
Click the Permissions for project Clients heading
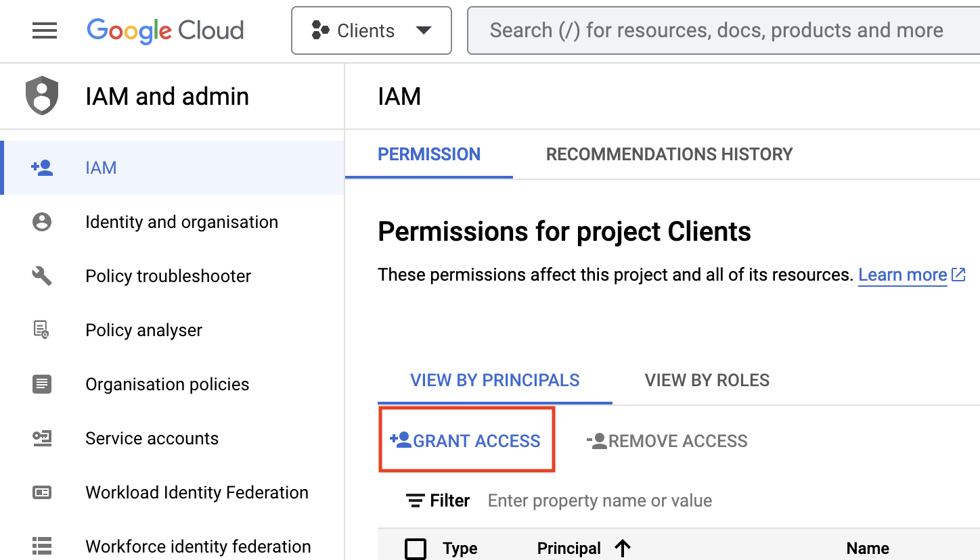point(564,232)
